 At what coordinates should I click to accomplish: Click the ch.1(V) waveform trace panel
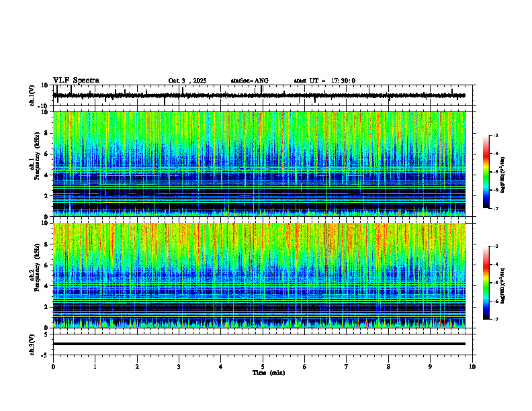click(x=263, y=95)
